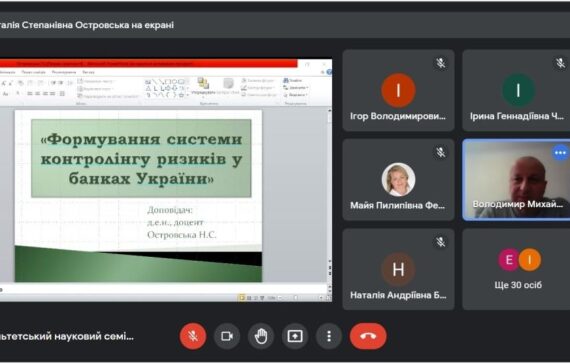Select Наталія Андріївна's brown avatar tile
Screen dimensions: 570x364
398,269
